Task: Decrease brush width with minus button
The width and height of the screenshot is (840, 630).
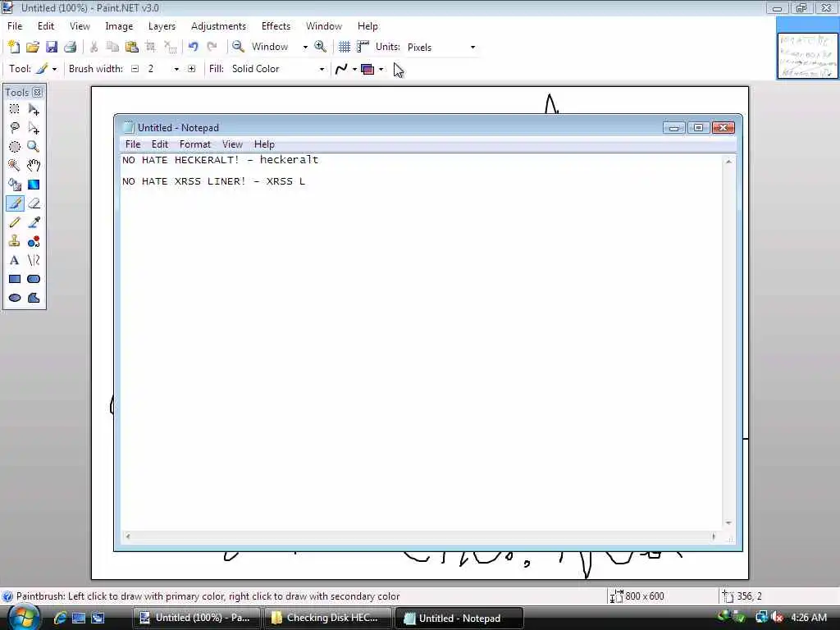Action: coord(135,69)
